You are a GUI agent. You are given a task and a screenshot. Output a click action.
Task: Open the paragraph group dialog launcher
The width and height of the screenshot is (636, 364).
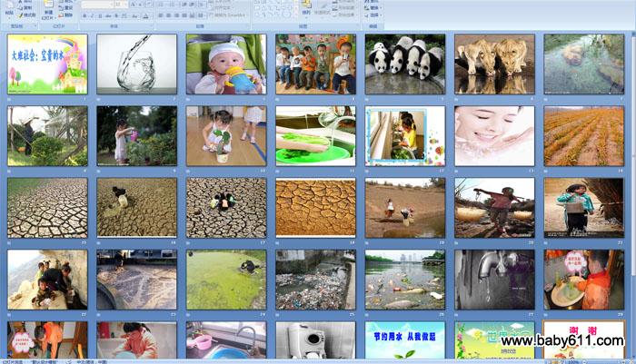[248, 26]
